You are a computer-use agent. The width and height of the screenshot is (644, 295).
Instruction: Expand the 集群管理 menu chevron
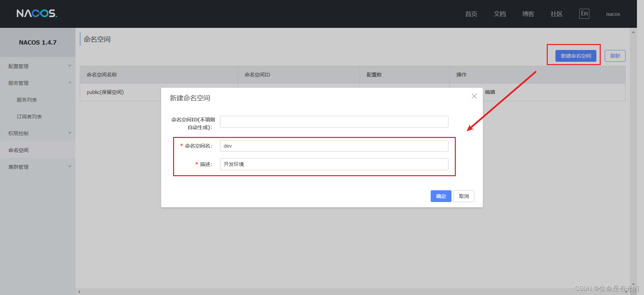[x=70, y=166]
